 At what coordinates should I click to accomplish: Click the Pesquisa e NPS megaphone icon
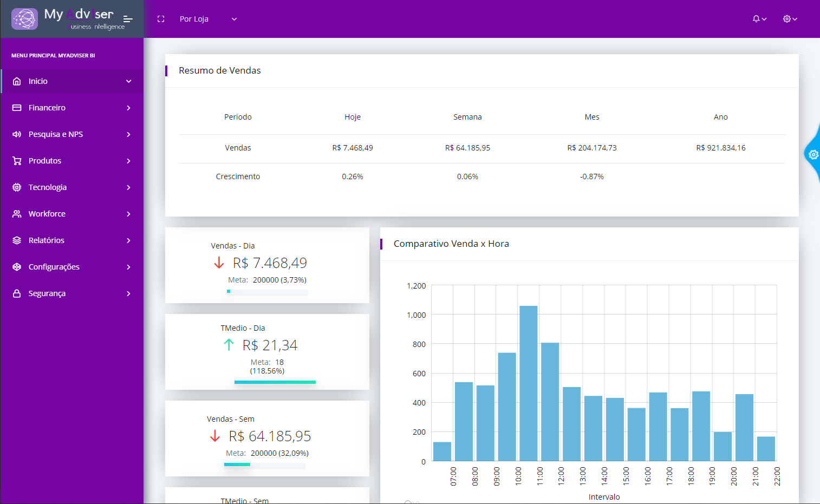tap(17, 134)
